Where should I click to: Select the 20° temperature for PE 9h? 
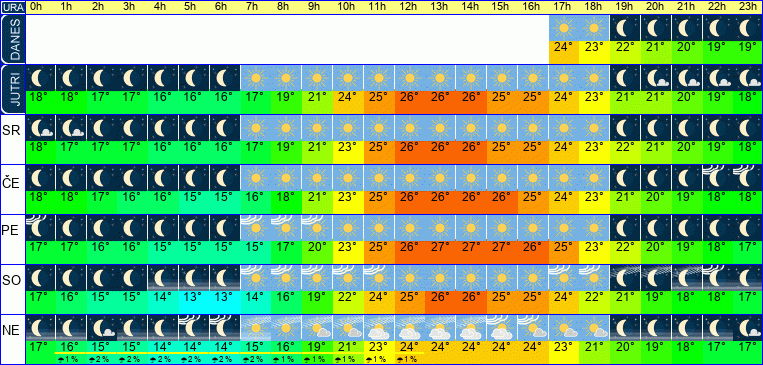(x=317, y=247)
